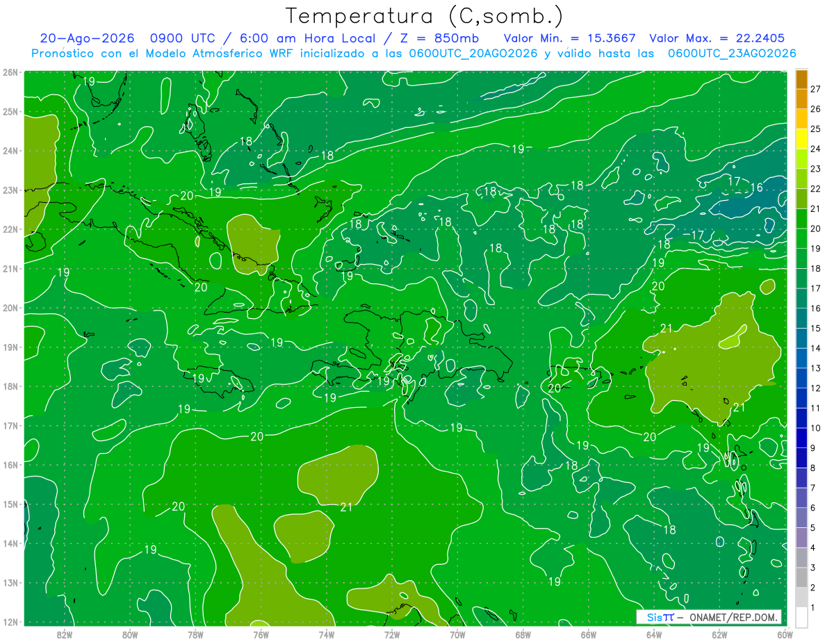Viewport: 834px width, 644px height.
Task: Select the latitude label "21N"
Action: [x=10, y=268]
